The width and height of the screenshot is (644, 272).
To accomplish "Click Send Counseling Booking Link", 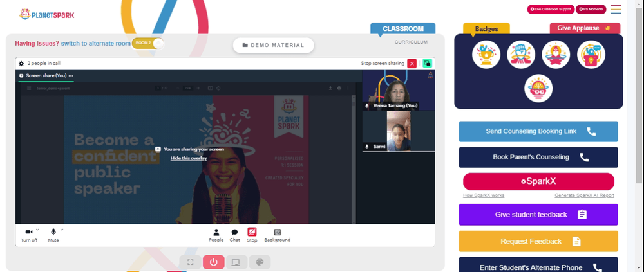I will [538, 132].
